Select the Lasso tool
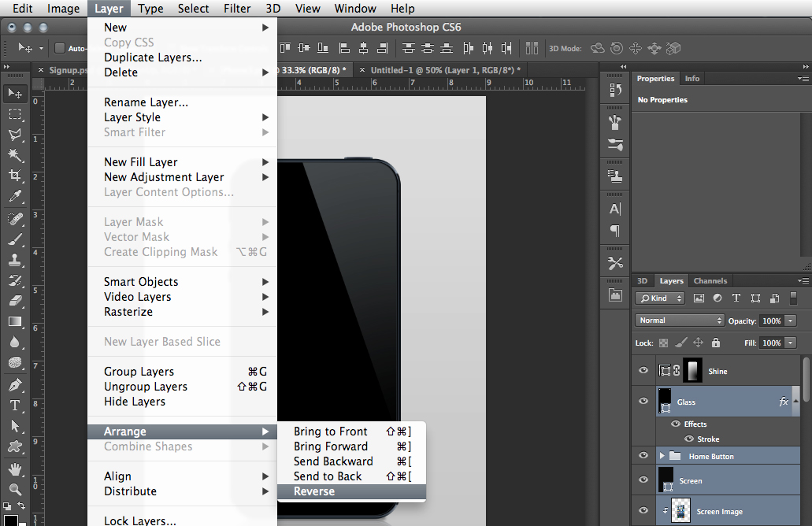The image size is (812, 526). click(x=15, y=135)
